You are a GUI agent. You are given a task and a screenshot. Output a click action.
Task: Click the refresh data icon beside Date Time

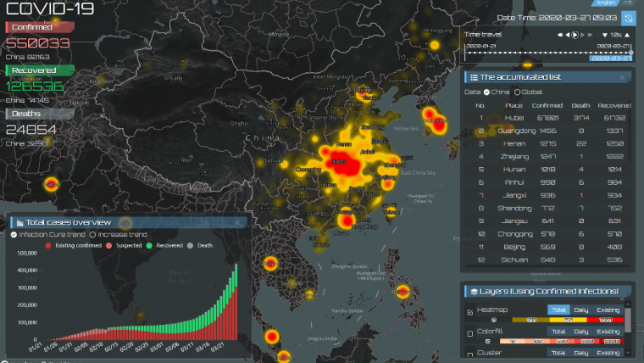coord(629,18)
